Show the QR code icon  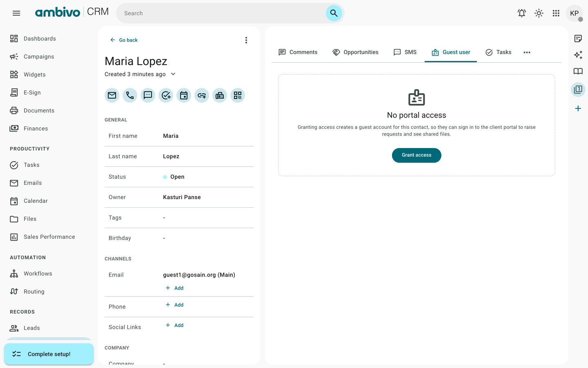click(238, 95)
